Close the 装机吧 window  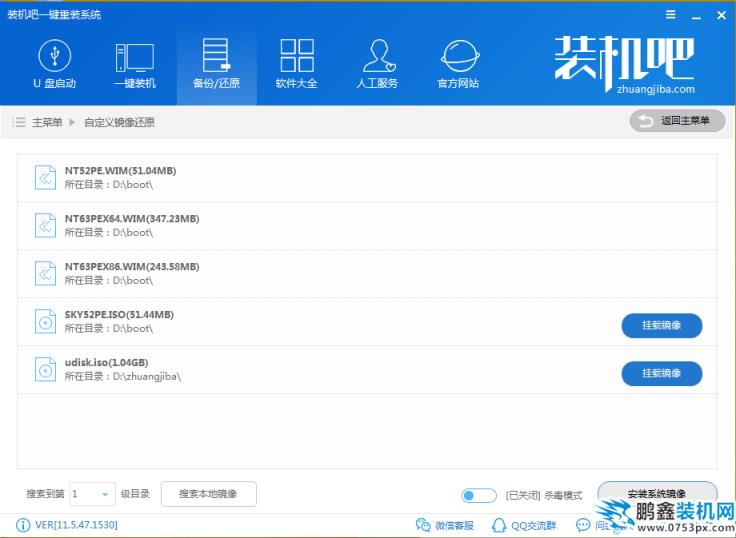click(x=722, y=15)
